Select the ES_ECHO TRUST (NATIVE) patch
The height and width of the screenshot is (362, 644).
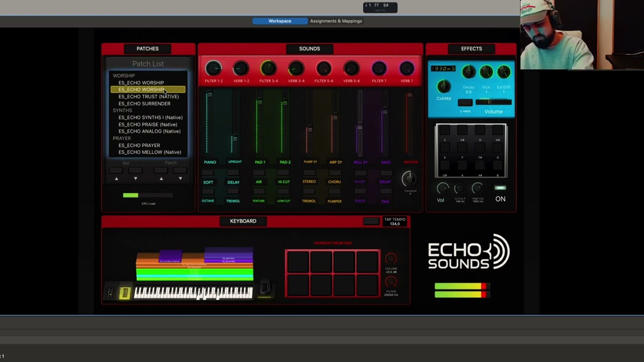(x=148, y=97)
